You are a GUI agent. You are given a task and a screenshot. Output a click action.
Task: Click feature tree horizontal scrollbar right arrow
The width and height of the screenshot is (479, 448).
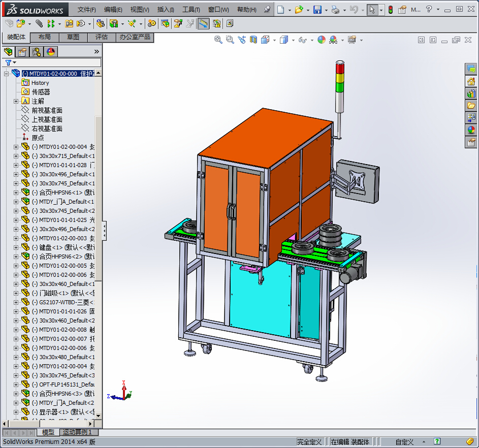pyautogui.click(x=90, y=424)
